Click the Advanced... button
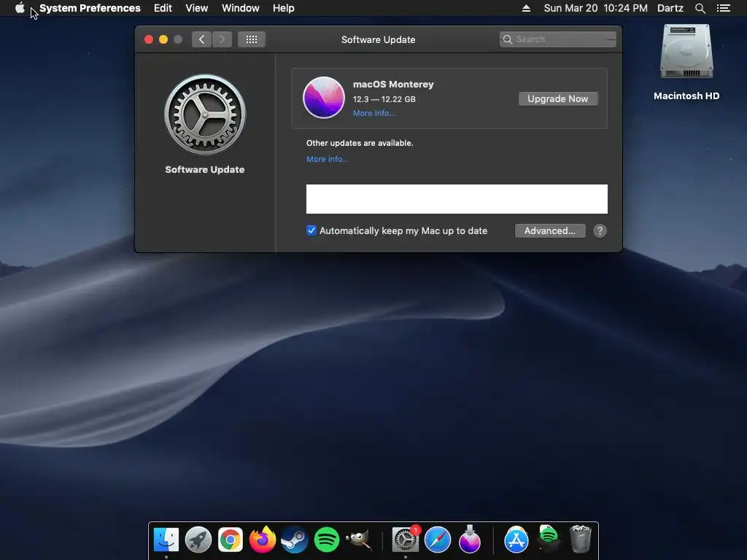 (x=550, y=231)
